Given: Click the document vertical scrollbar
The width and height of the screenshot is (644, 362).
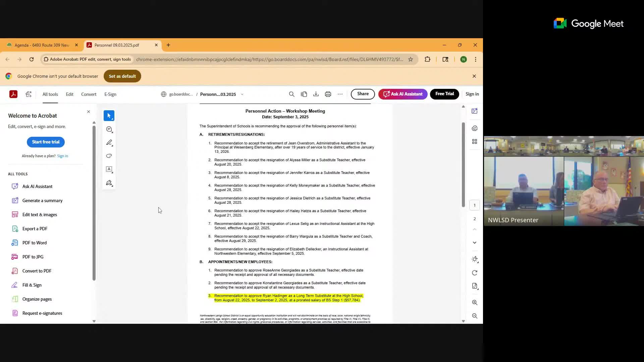Looking at the screenshot, I should [463, 164].
